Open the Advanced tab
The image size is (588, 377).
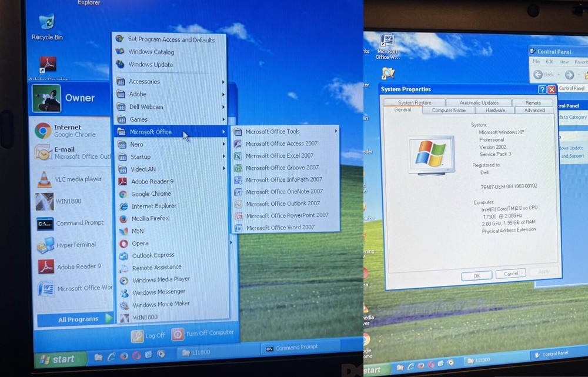[x=534, y=111]
